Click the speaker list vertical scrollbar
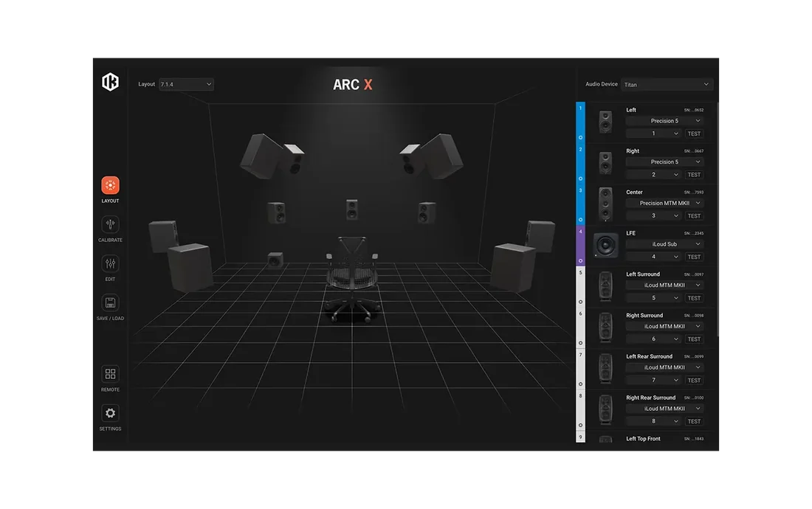Image resolution: width=812 pixels, height=509 pixels. 718,219
